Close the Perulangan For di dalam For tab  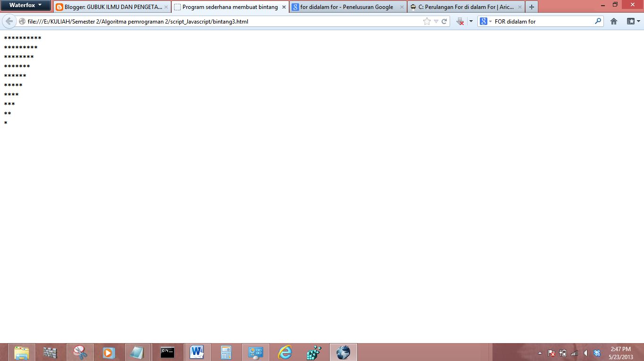520,7
